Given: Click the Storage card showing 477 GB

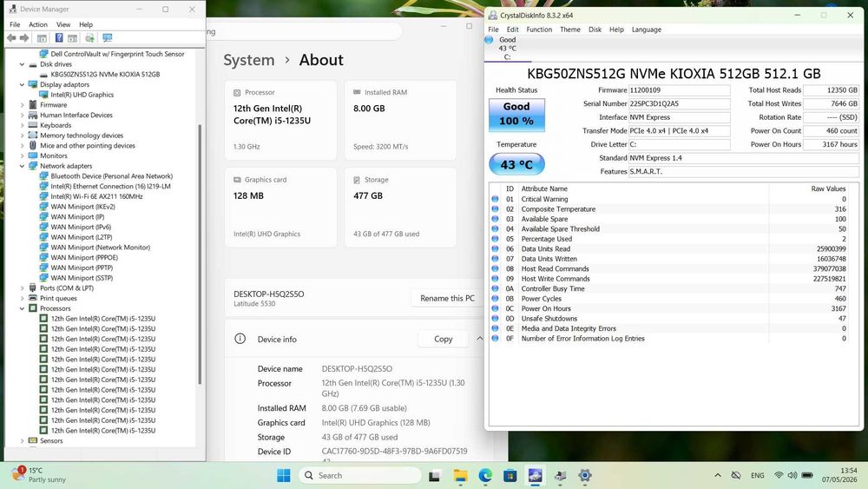Looking at the screenshot, I should click(400, 207).
